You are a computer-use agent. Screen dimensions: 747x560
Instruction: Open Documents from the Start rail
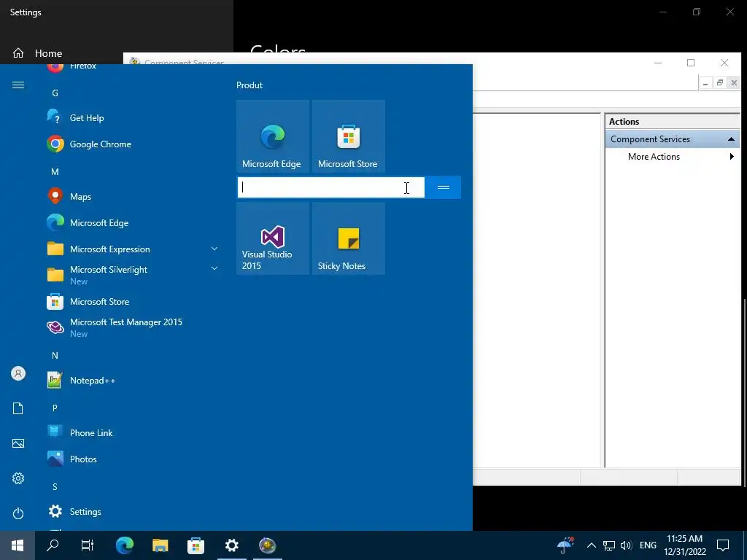coord(18,408)
